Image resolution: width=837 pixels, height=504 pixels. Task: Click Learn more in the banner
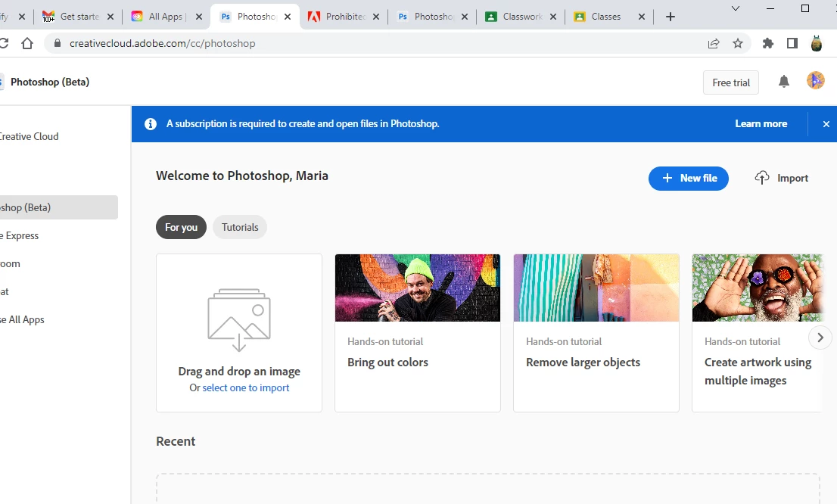click(x=761, y=124)
